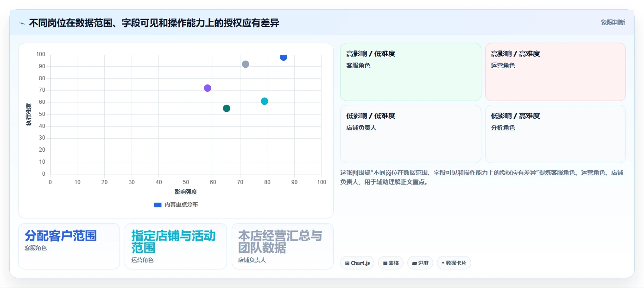Screen dimensions: 644x288
Task: Click the 影响强度 x-axis title
Action: (186, 192)
